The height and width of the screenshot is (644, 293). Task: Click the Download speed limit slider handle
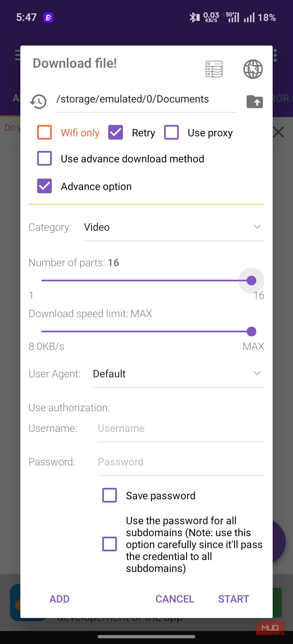point(251,331)
